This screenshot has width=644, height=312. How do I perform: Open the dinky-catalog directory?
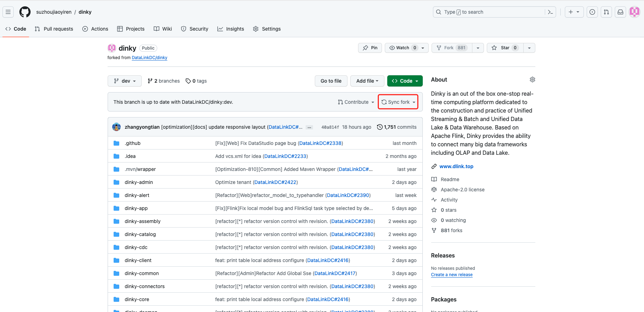[x=140, y=234]
